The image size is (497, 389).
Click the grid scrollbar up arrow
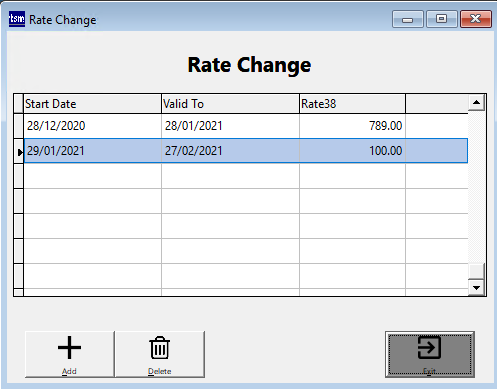(x=476, y=103)
